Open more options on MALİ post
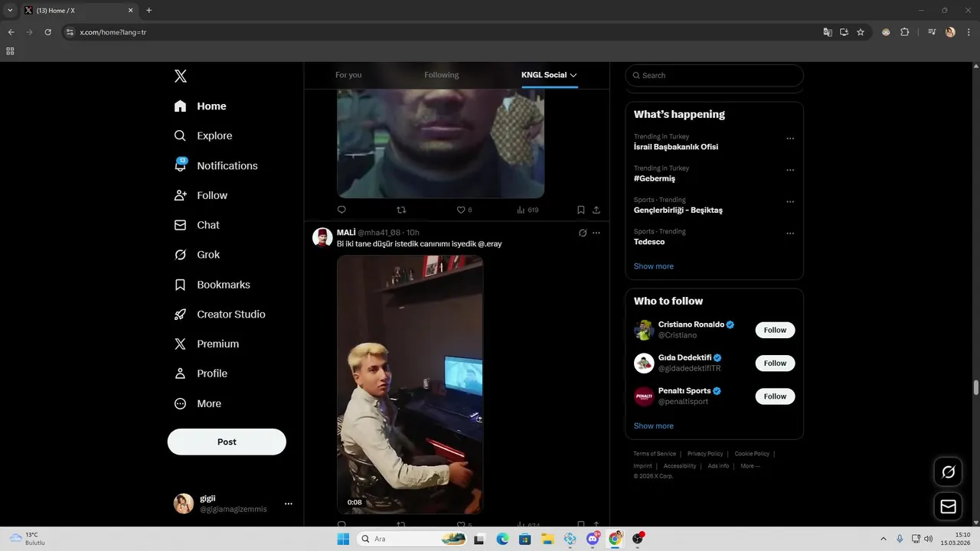Screen dimensions: 980x551 click(x=596, y=233)
